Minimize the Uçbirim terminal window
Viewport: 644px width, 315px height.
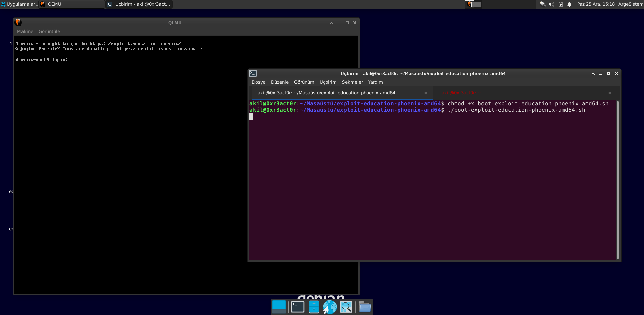[601, 74]
